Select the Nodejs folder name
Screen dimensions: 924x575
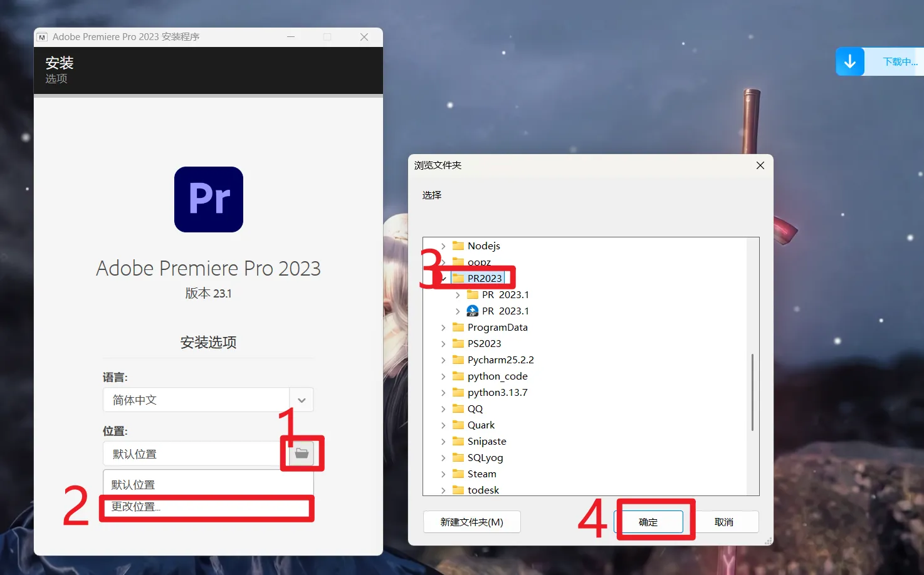click(x=484, y=246)
